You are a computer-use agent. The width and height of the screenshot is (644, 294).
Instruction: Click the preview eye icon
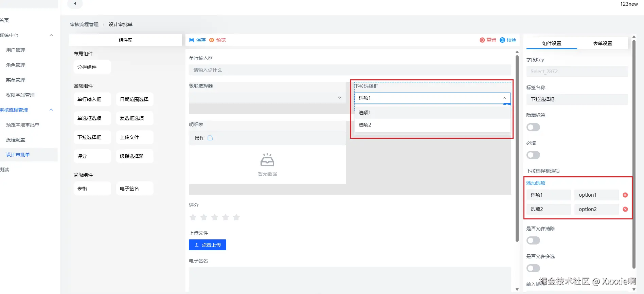[212, 40]
